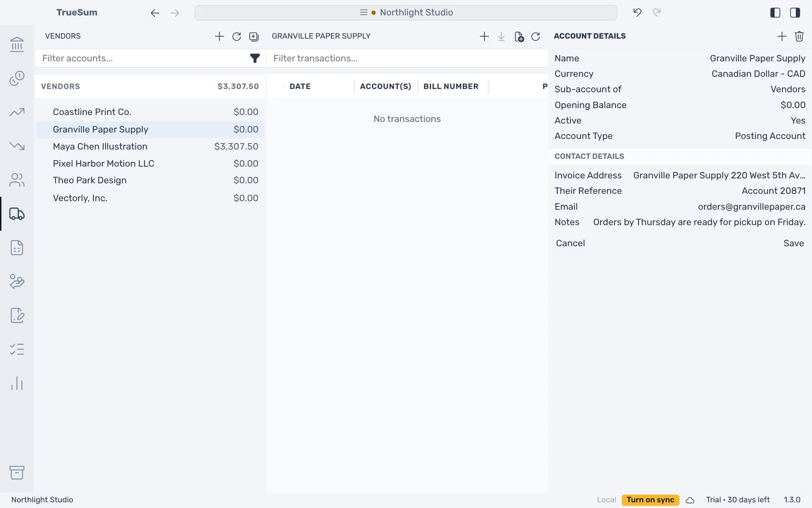Click the Northlight Studio status bar label
This screenshot has width=812, height=508.
point(42,500)
